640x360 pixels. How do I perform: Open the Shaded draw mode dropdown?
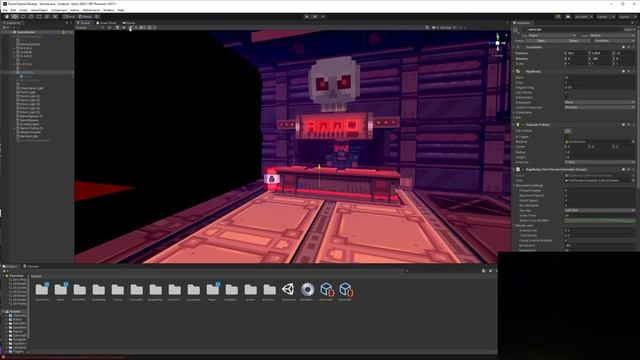point(89,28)
